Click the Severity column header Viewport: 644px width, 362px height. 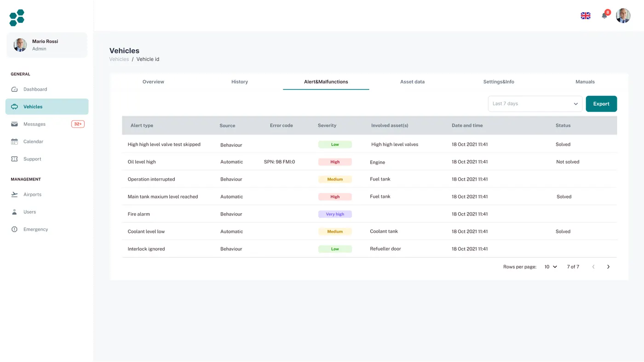click(x=327, y=125)
